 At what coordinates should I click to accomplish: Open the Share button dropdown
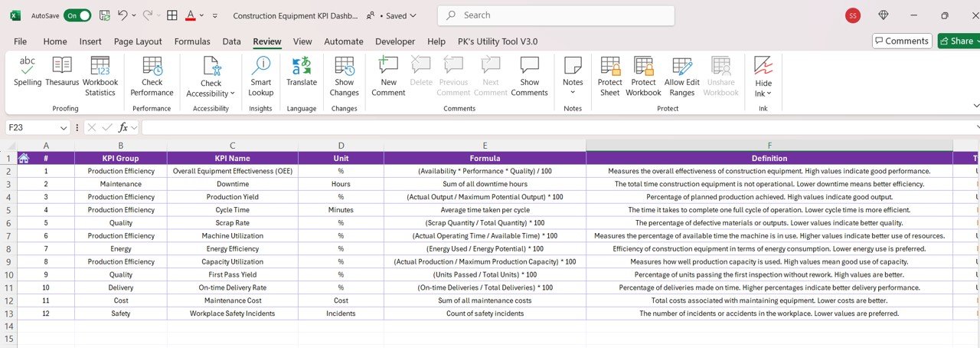click(x=978, y=41)
